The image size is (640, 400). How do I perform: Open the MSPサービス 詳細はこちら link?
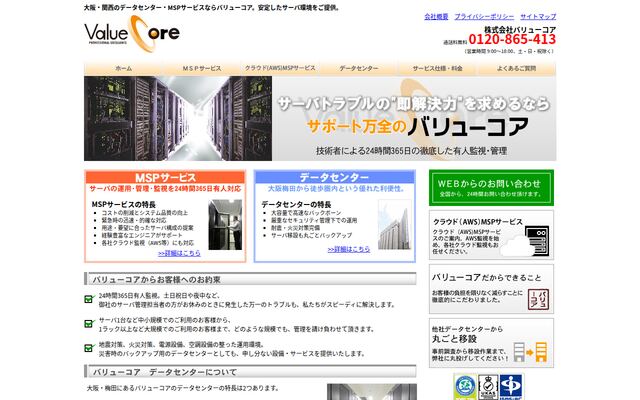[x=179, y=253]
